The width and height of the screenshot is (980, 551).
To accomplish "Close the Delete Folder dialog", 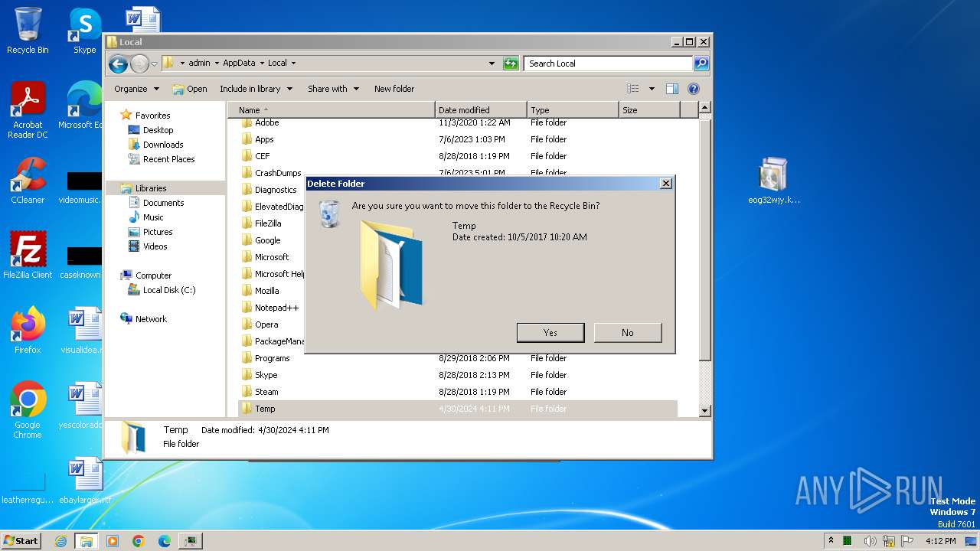I will point(666,184).
